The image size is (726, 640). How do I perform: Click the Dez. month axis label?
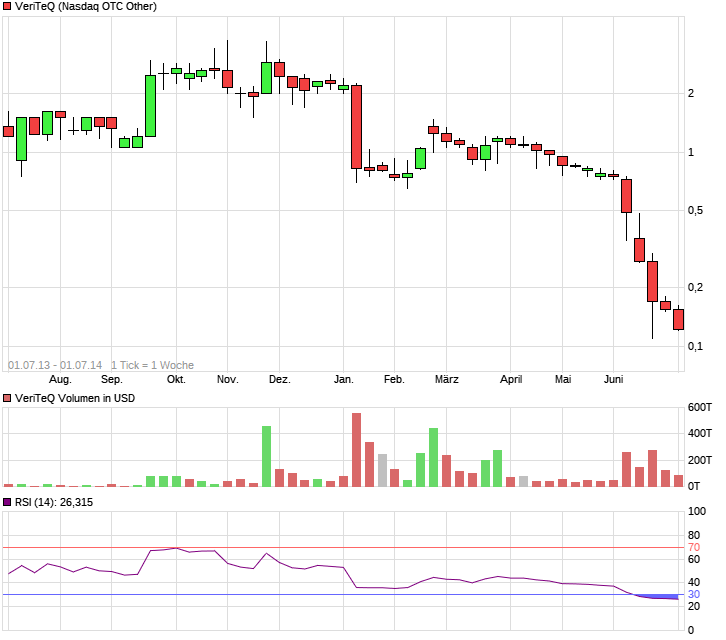[280, 380]
